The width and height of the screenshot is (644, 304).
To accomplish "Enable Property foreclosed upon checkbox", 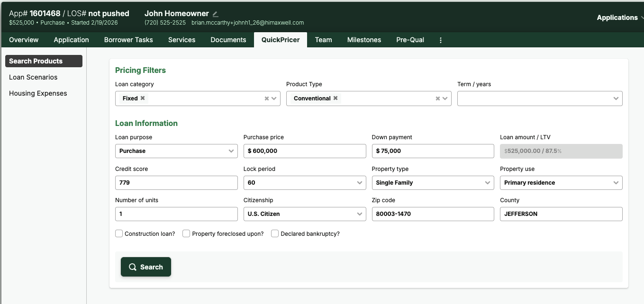I will 187,233.
